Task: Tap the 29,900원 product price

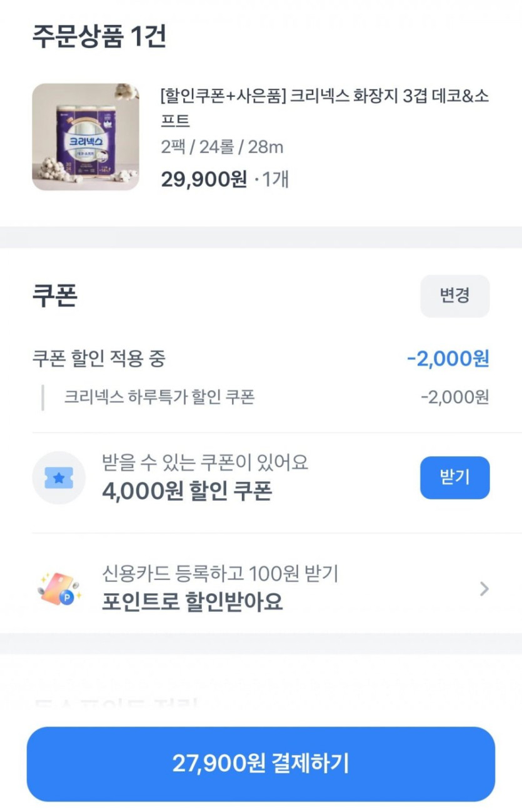Action: 204,179
